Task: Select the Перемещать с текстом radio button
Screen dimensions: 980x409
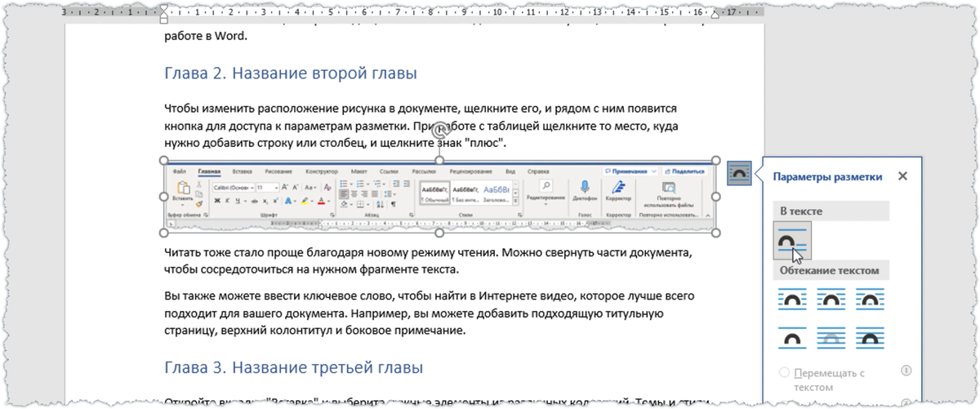Action: (x=785, y=372)
